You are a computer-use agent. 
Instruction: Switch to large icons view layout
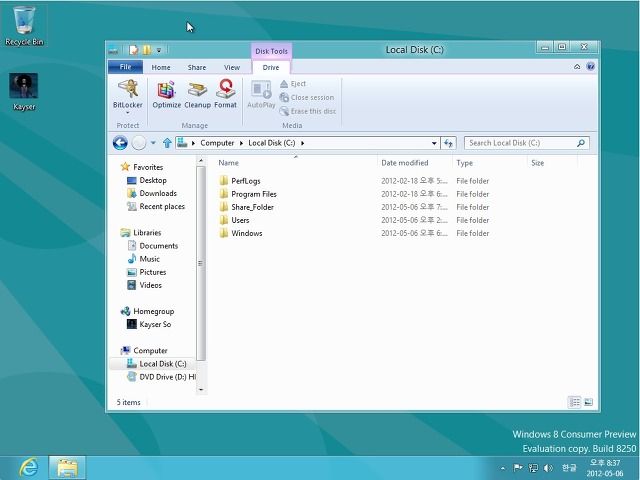click(x=588, y=402)
